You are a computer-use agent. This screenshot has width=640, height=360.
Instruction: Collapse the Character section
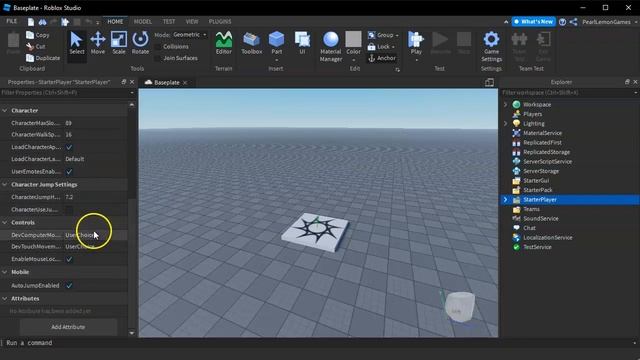tap(5, 110)
